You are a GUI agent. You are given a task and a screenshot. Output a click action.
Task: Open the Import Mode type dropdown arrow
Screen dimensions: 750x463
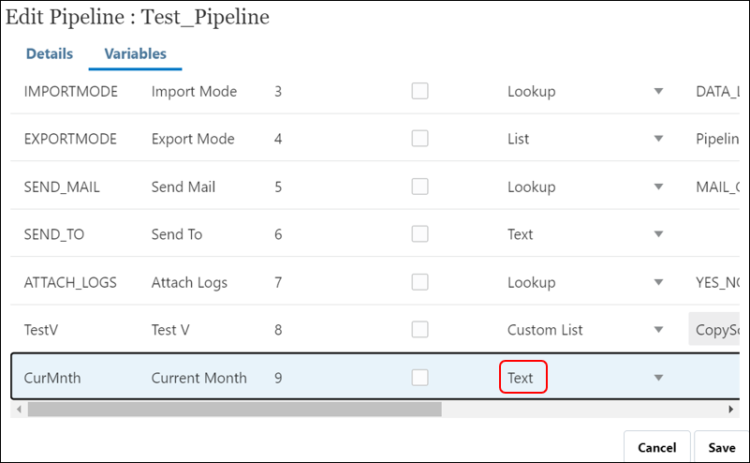click(x=658, y=92)
